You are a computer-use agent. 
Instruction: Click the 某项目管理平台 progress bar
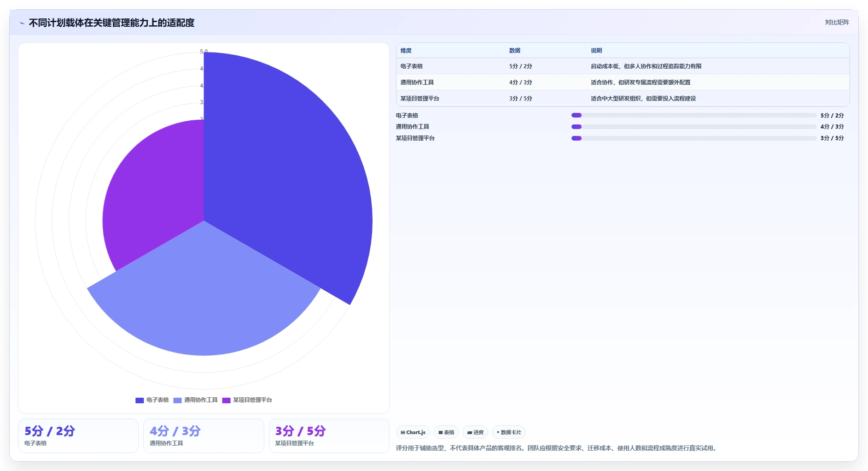point(694,138)
